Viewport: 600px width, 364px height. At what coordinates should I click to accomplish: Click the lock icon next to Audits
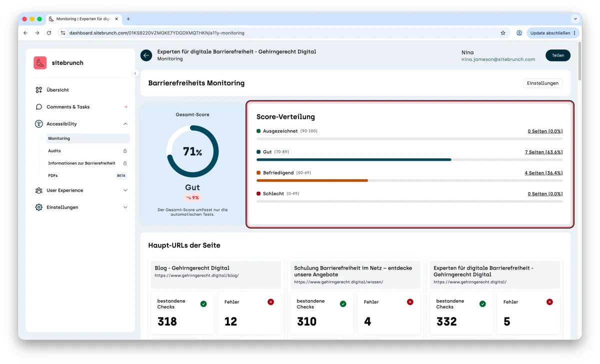125,151
